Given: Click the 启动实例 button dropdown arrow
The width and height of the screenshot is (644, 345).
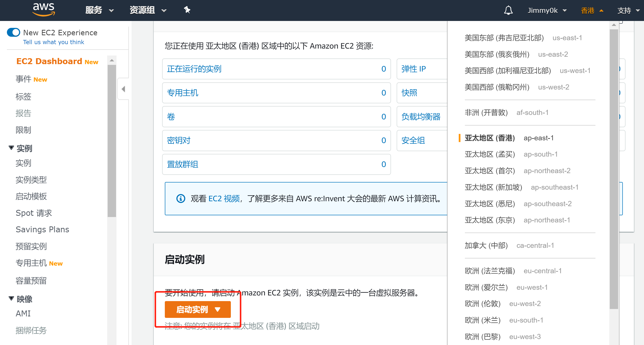Looking at the screenshot, I should click(x=218, y=309).
